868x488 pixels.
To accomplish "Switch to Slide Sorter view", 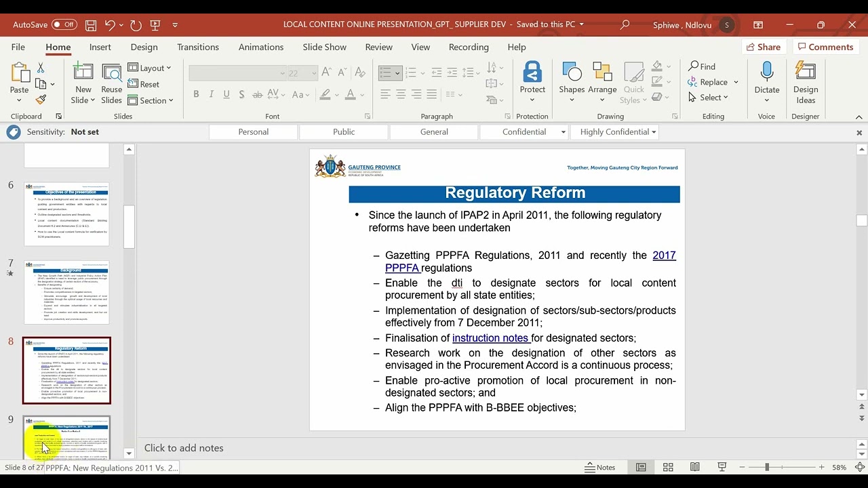I will (x=668, y=467).
